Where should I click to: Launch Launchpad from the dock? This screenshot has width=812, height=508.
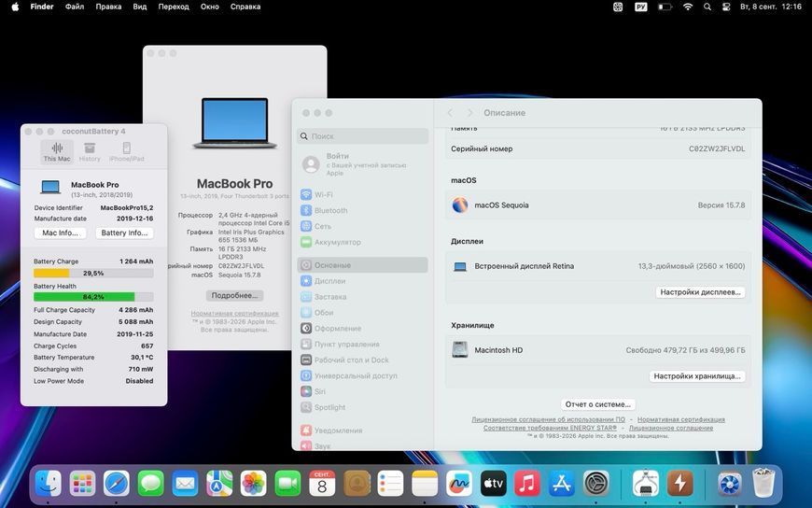click(x=82, y=484)
